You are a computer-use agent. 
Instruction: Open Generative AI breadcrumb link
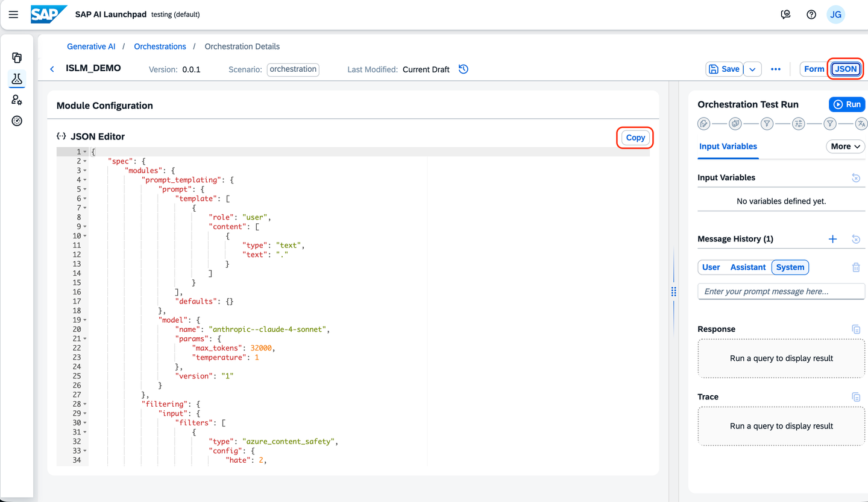pyautogui.click(x=91, y=46)
